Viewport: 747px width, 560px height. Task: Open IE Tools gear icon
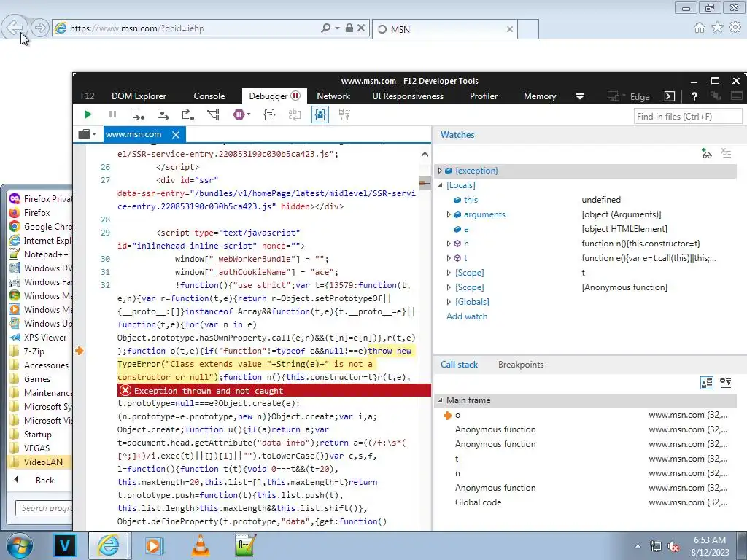[x=735, y=28]
